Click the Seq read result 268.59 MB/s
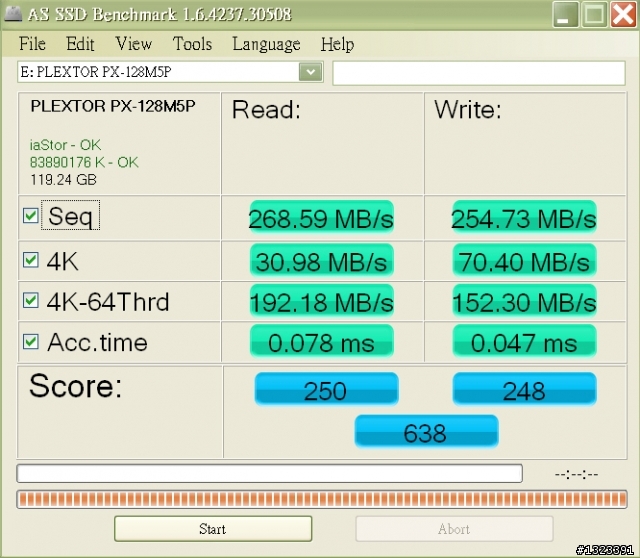 click(322, 217)
